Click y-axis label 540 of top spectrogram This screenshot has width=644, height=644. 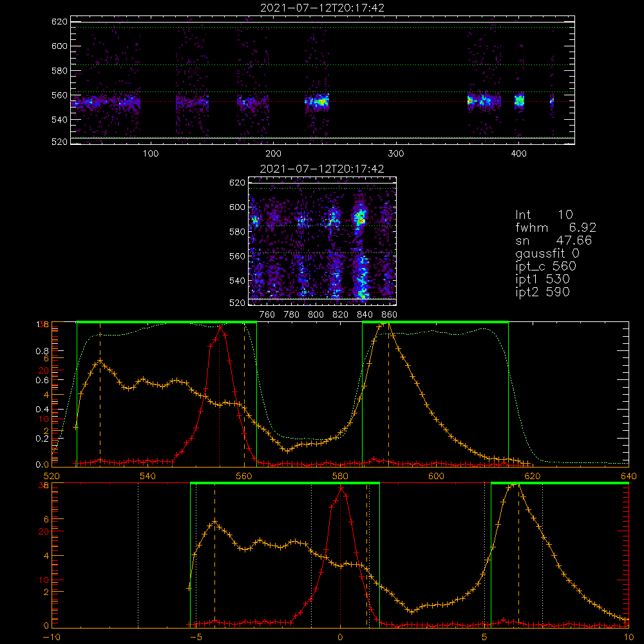tap(59, 120)
